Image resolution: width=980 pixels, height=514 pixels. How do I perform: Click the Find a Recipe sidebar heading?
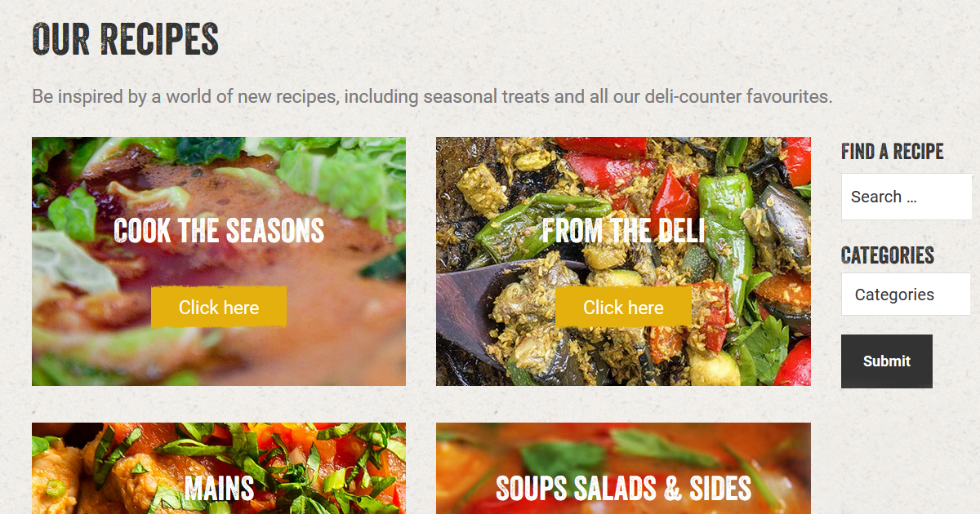[x=892, y=152]
